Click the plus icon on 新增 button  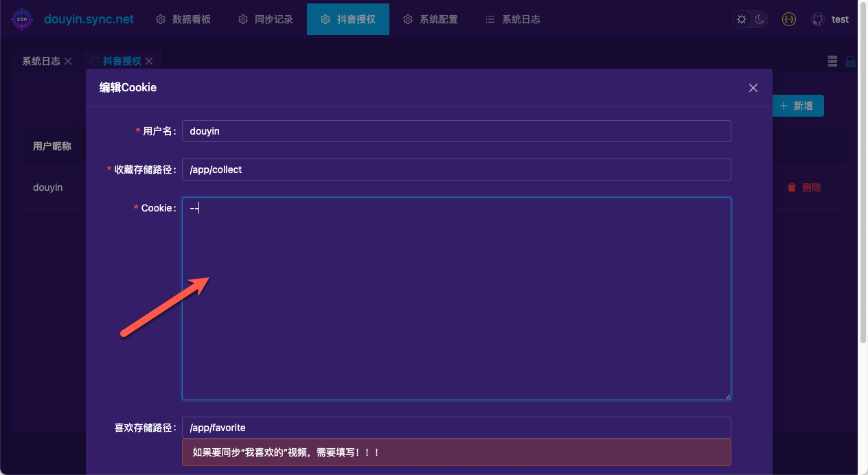coord(784,106)
